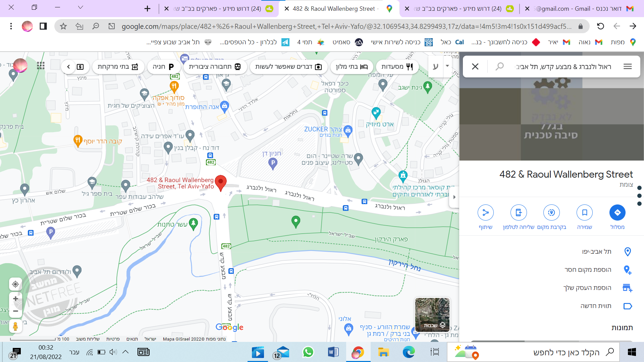Toggle the restaurants (מסעדות) filter chip
644x362 pixels.
tap(397, 67)
